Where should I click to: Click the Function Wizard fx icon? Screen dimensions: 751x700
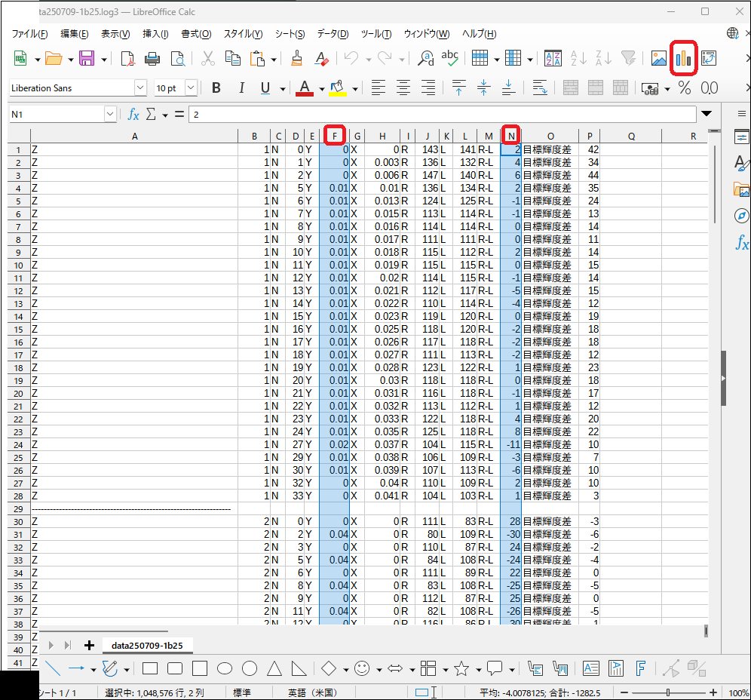(133, 114)
